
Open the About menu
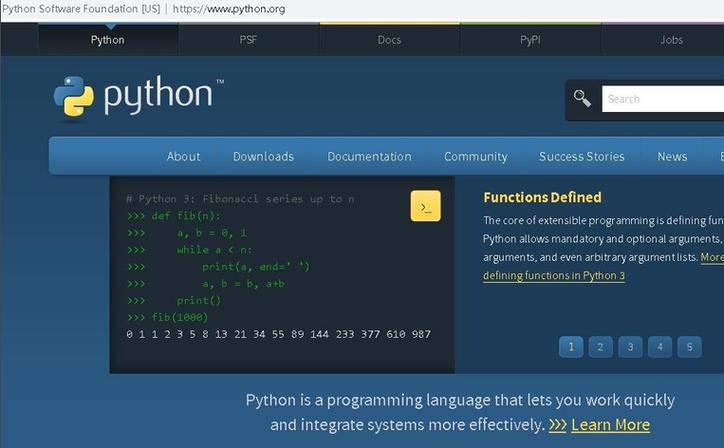pyautogui.click(x=183, y=157)
